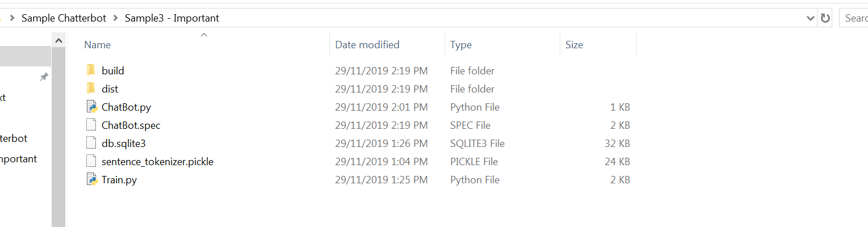
Task: Select the build folder icon
Action: 91,70
